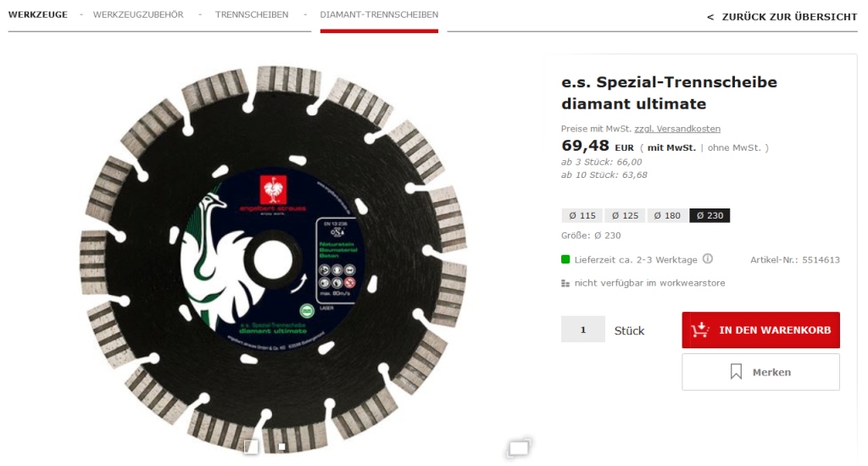
Task: Open the delivery time info icon
Action: point(708,259)
